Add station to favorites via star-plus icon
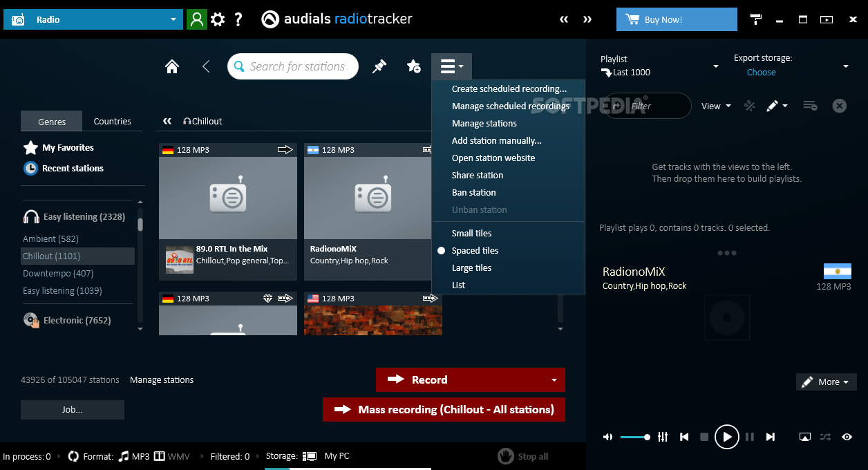868x470 pixels. [x=413, y=66]
